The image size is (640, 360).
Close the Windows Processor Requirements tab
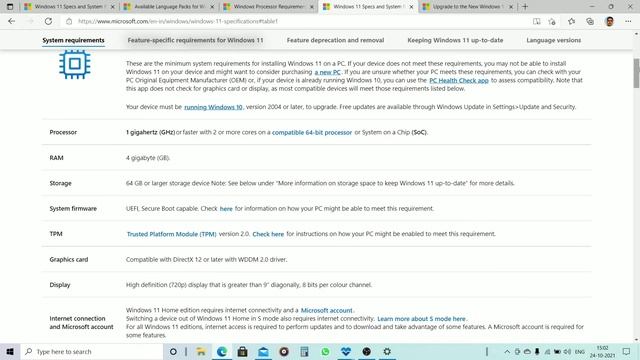tap(311, 7)
